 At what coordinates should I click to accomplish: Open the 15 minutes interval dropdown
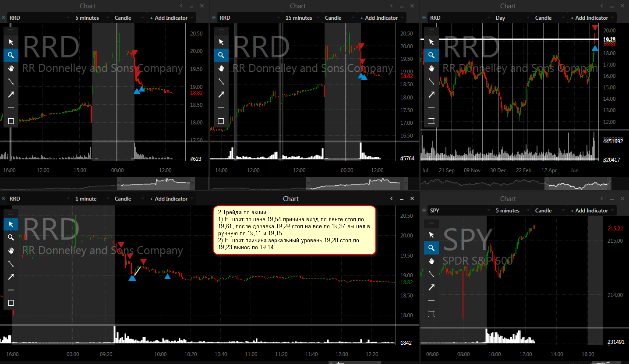click(302, 18)
